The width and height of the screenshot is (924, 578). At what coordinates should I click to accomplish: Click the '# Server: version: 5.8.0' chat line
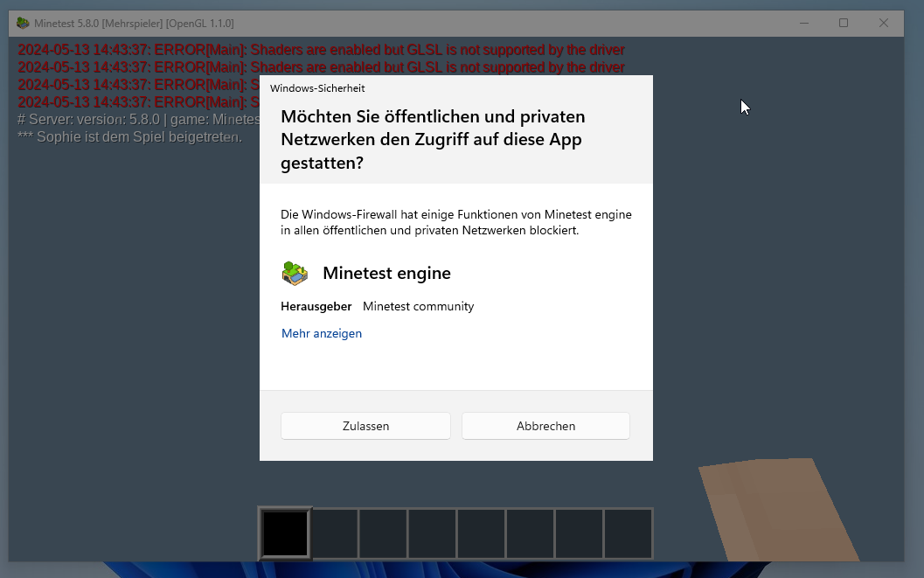[139, 120]
